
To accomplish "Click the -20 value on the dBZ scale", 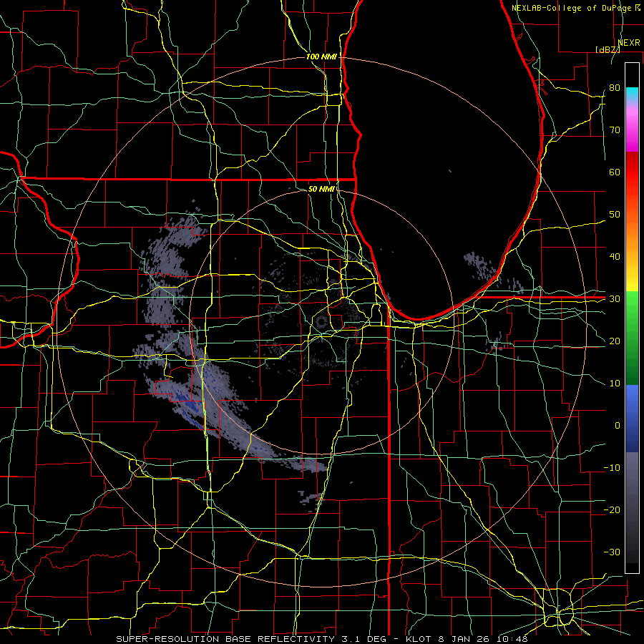I will coord(612,509).
